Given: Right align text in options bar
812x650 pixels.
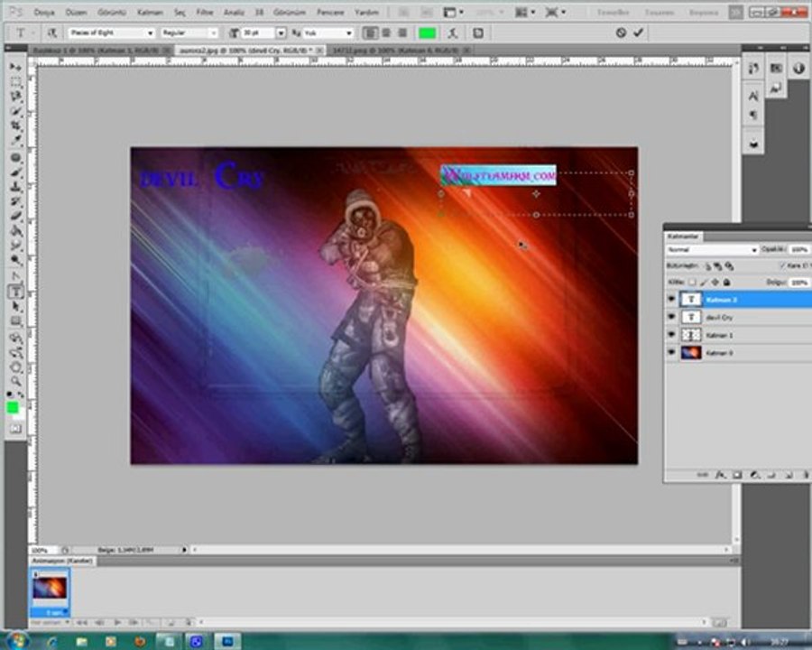Looking at the screenshot, I should coord(402,33).
